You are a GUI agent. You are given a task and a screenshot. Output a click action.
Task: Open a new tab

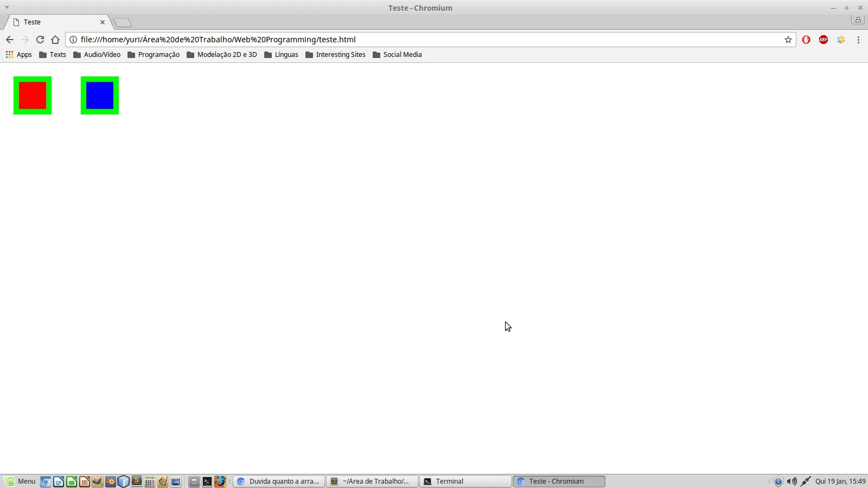pyautogui.click(x=123, y=22)
